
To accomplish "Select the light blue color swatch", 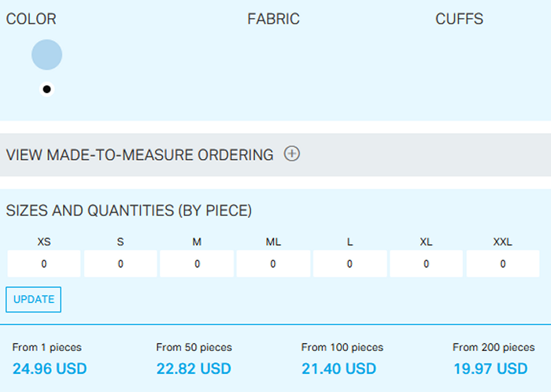I will [46, 54].
